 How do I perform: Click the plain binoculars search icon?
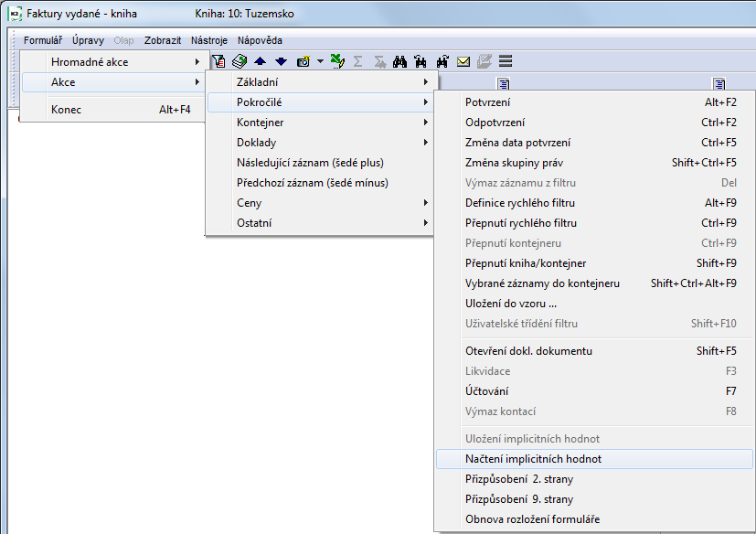(x=399, y=61)
